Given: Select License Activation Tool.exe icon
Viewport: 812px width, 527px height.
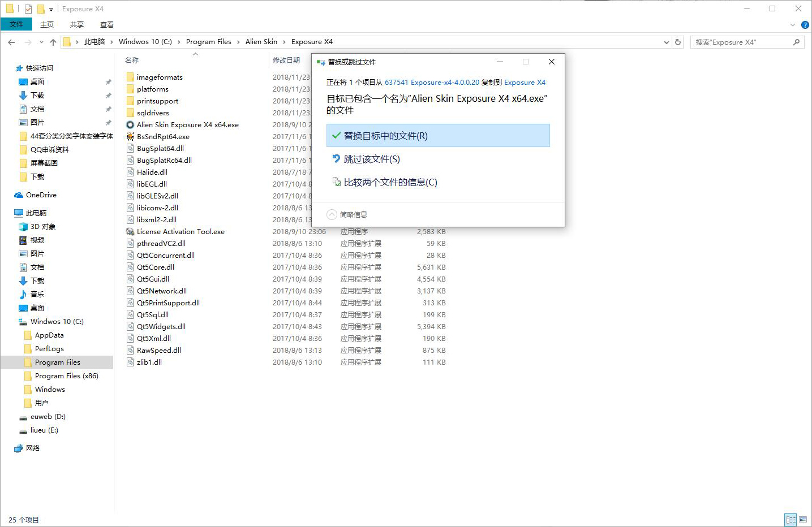Looking at the screenshot, I should point(130,232).
